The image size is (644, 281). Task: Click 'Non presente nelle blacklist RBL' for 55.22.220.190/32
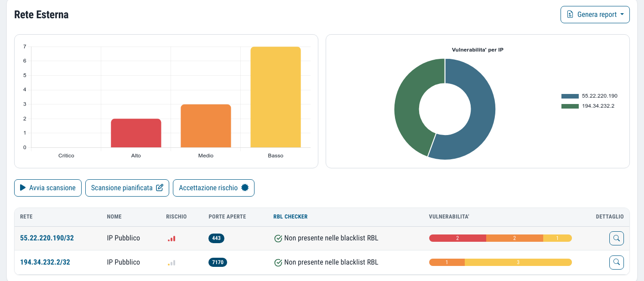331,238
